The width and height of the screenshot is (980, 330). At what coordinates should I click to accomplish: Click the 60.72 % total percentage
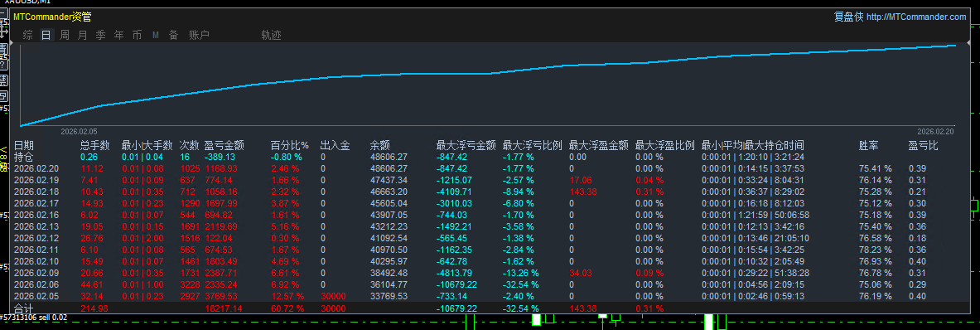point(287,308)
